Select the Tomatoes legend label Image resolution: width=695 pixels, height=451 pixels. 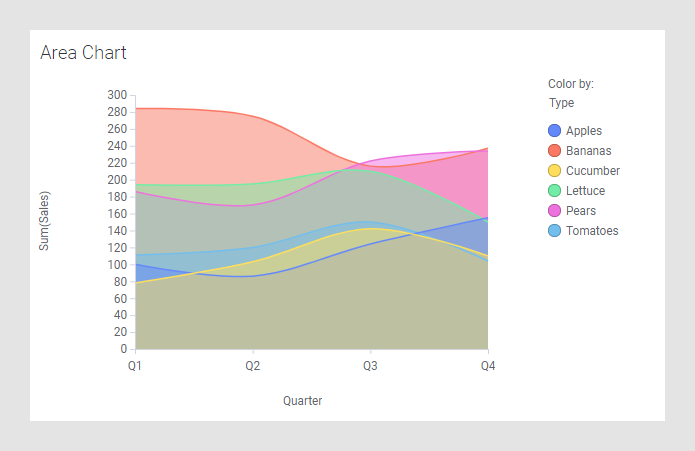point(592,231)
